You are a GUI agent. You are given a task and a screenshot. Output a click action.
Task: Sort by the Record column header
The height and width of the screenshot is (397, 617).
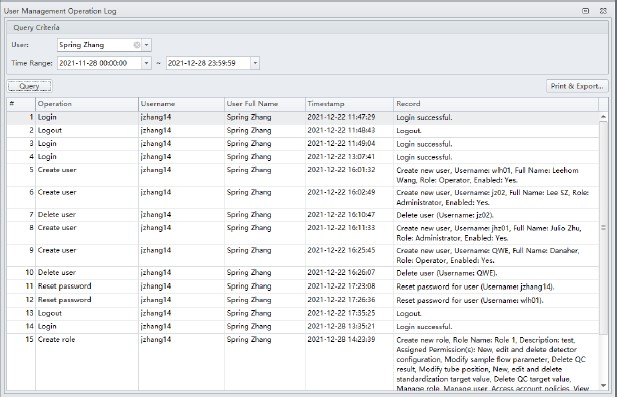[x=495, y=104]
